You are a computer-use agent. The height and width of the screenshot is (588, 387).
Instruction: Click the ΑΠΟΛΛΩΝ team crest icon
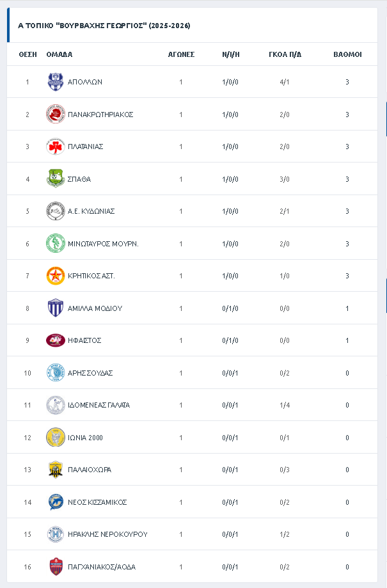pyautogui.click(x=56, y=82)
